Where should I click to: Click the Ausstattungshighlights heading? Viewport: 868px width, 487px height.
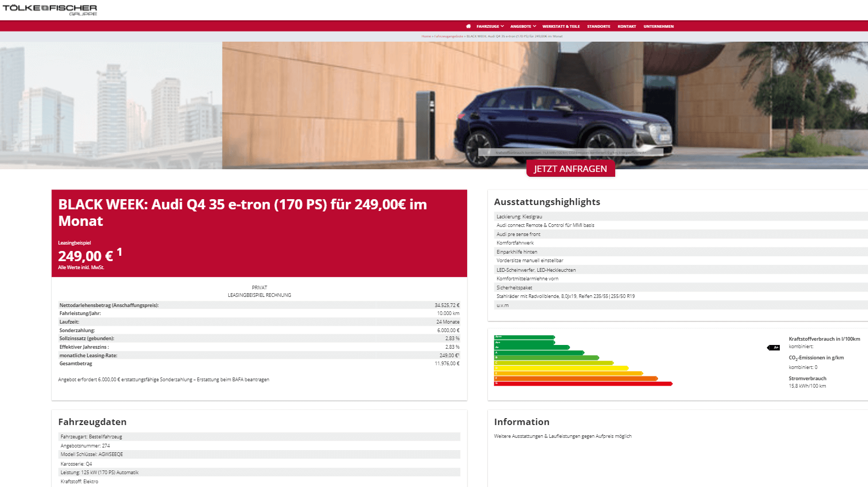(x=547, y=202)
